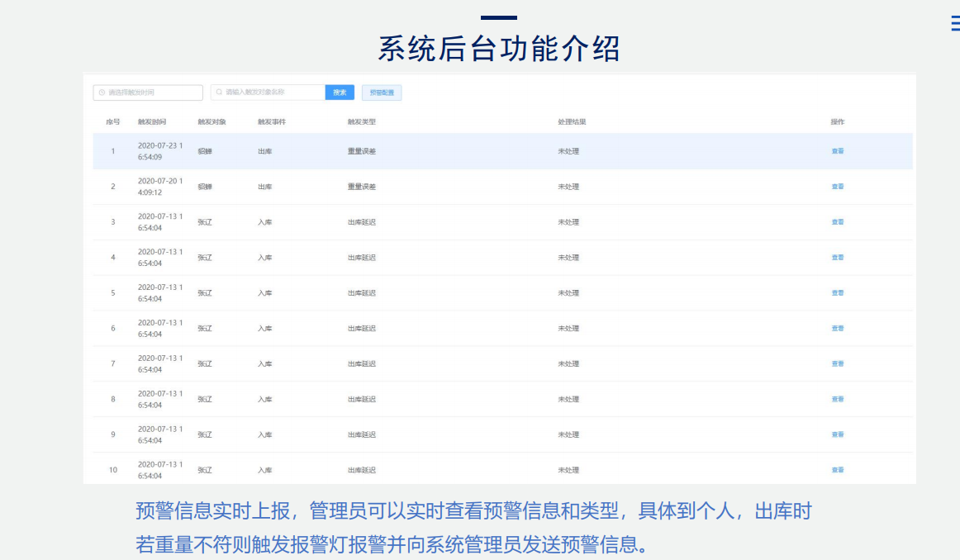Screen dimensions: 960x560
Task: Click 查看 link in row 1
Action: (x=838, y=151)
